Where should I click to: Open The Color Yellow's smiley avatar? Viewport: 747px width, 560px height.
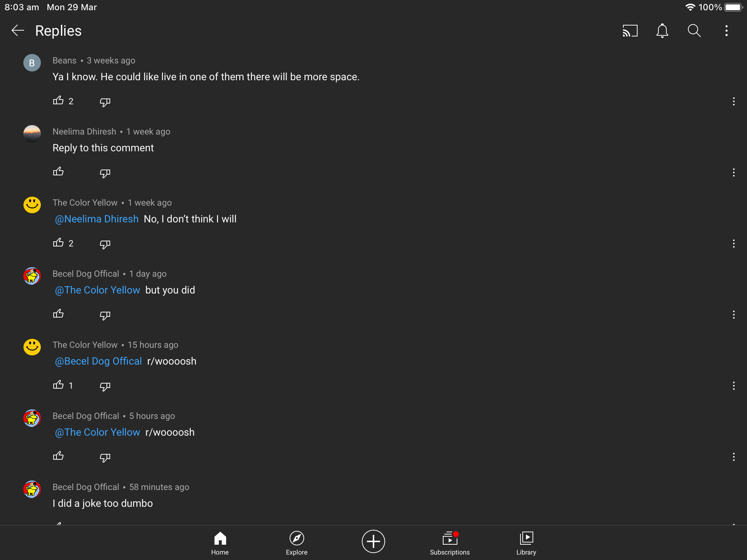point(32,205)
